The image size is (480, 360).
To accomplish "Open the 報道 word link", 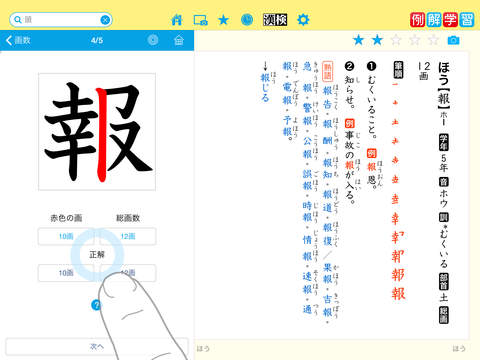I will [327, 201].
